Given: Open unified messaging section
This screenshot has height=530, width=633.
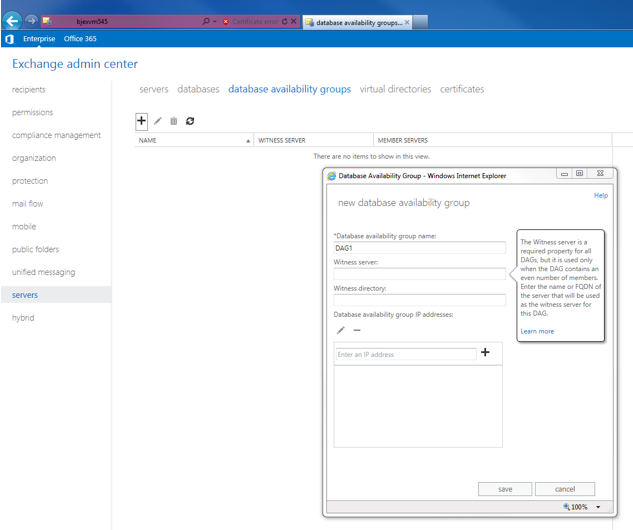Looking at the screenshot, I should 44,272.
